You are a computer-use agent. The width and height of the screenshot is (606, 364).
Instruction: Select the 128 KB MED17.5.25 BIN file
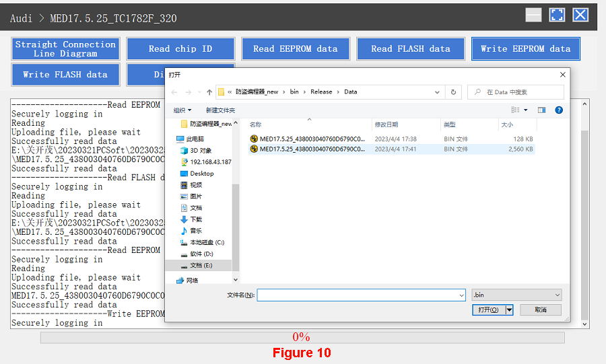(x=391, y=139)
